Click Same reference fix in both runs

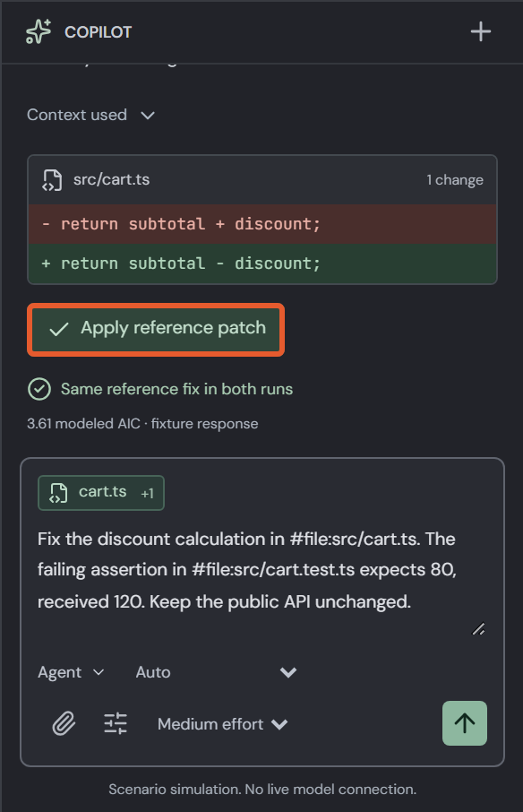coord(177,389)
